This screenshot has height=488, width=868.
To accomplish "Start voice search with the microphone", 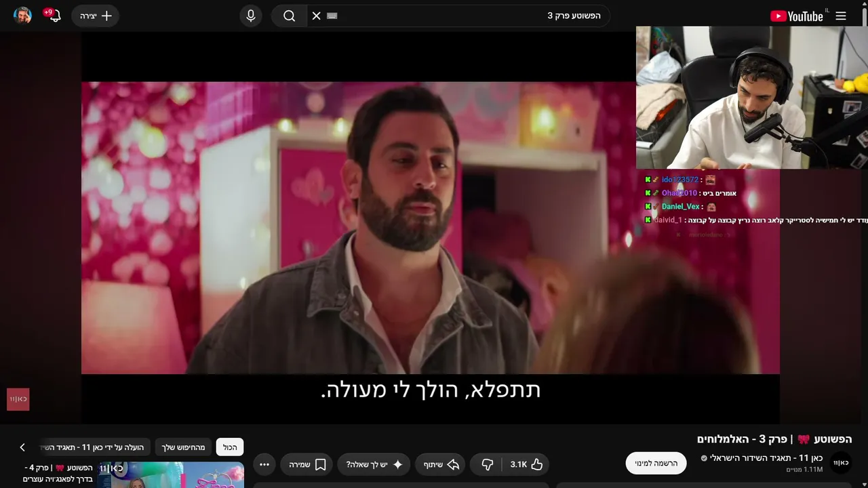I will tap(251, 16).
